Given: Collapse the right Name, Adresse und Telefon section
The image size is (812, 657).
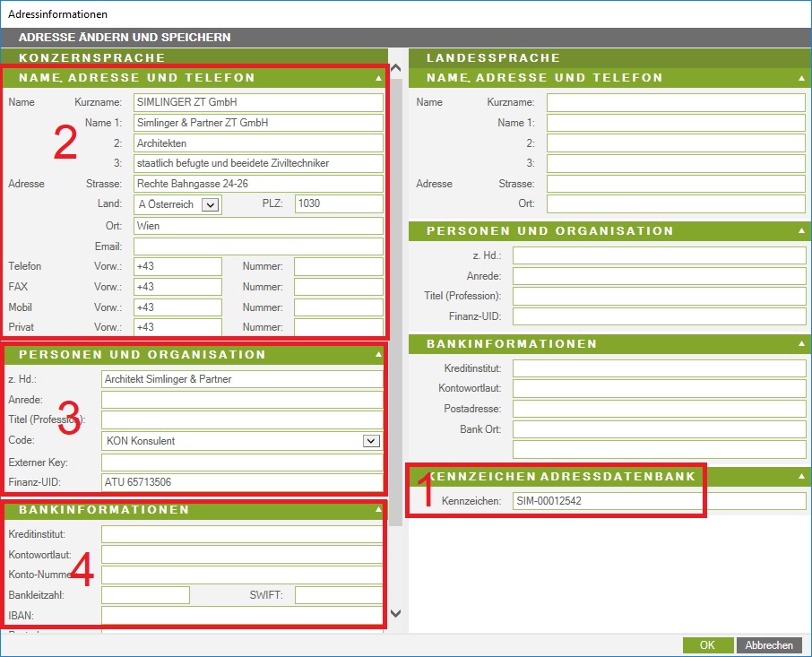Looking at the screenshot, I should point(801,78).
